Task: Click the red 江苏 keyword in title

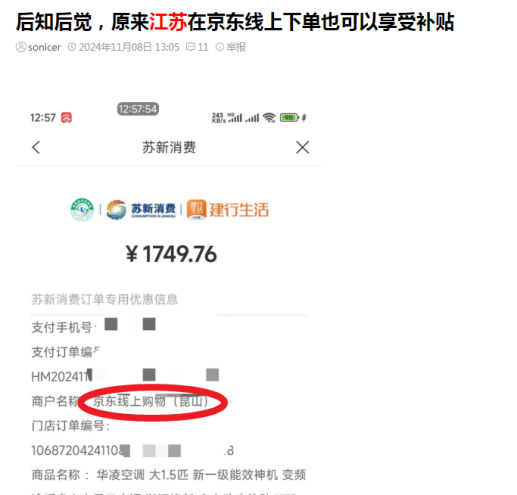Action: click(168, 22)
